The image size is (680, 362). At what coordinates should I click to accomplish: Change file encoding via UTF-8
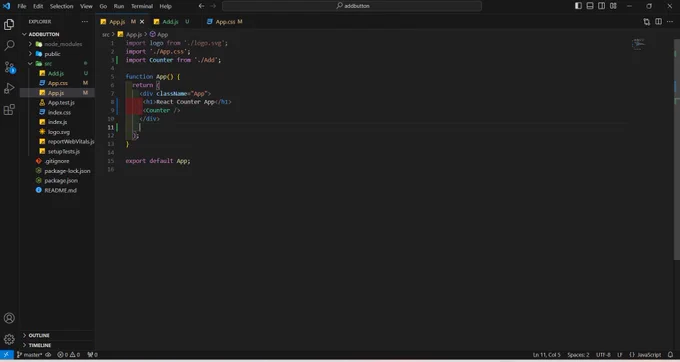pyautogui.click(x=603, y=355)
